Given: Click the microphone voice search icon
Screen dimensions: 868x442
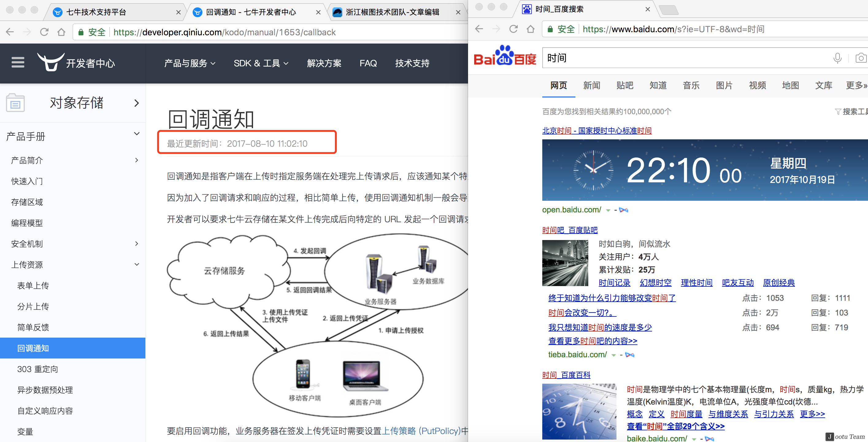Looking at the screenshot, I should (837, 58).
